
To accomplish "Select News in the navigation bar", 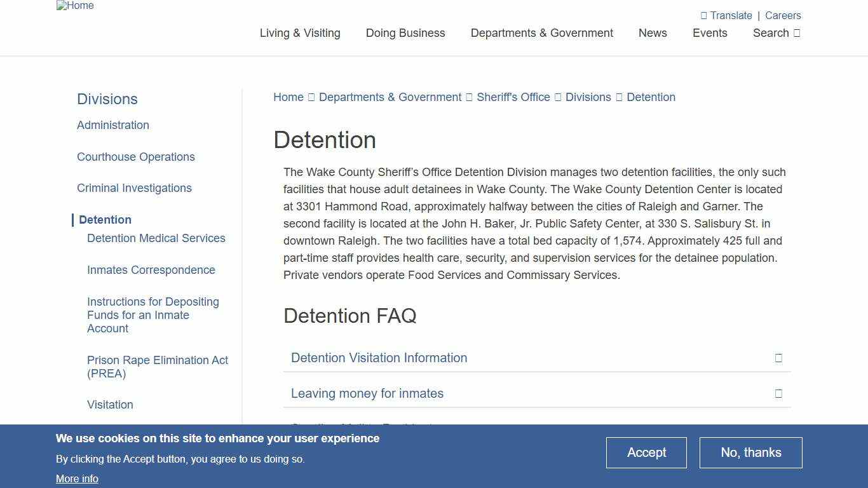I will pyautogui.click(x=653, y=33).
